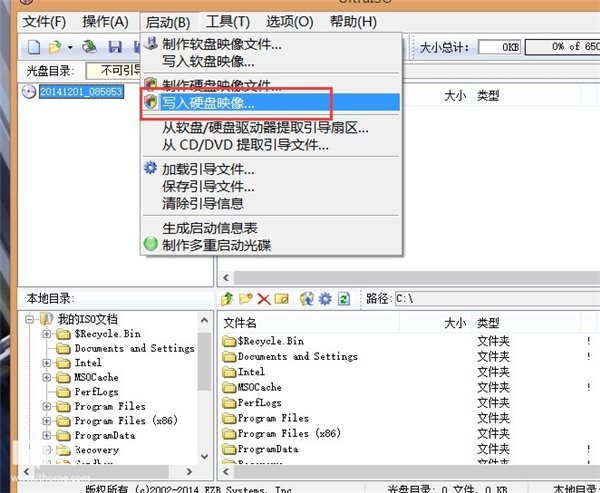The image size is (600, 493).
Task: Click the capacity usage progress bar
Action: (x=562, y=47)
